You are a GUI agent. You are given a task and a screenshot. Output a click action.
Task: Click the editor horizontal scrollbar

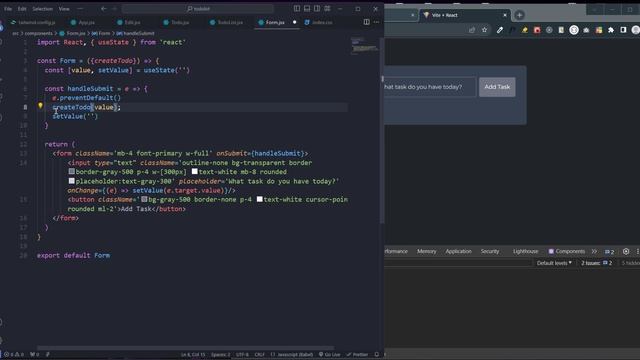coord(186,348)
